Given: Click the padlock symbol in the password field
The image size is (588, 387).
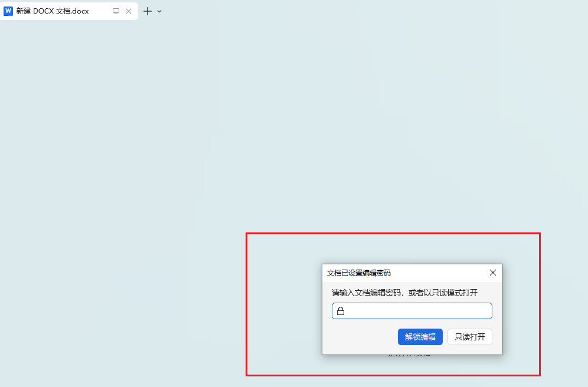Looking at the screenshot, I should (341, 311).
